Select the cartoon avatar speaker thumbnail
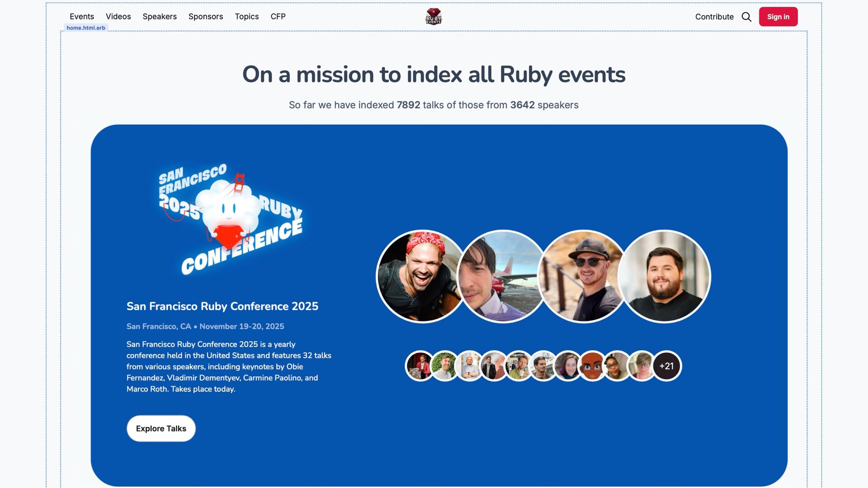 592,366
